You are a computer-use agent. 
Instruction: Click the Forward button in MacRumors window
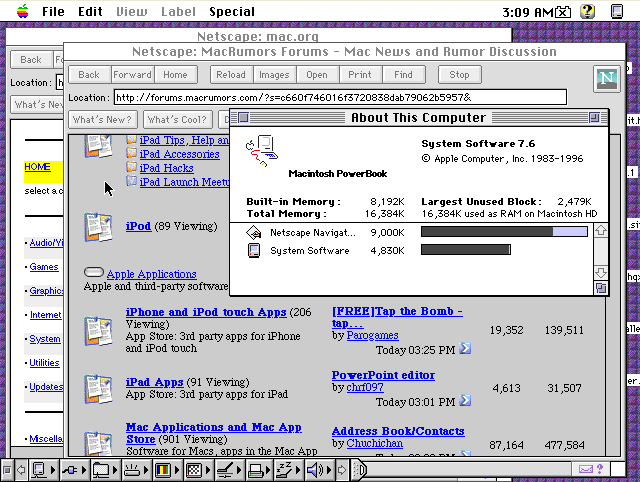point(132,75)
